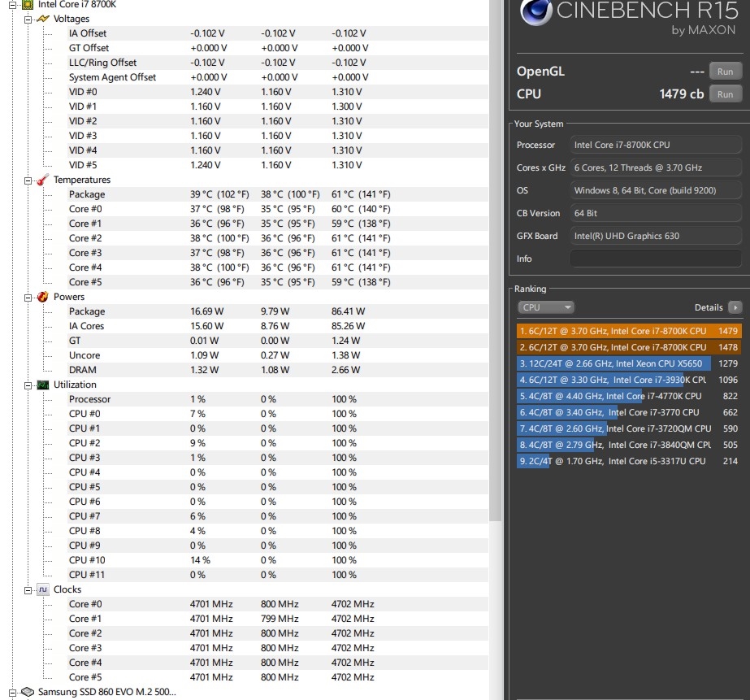Select the CPU #10 utilization row
The width and height of the screenshot is (750, 700).
tap(277, 560)
